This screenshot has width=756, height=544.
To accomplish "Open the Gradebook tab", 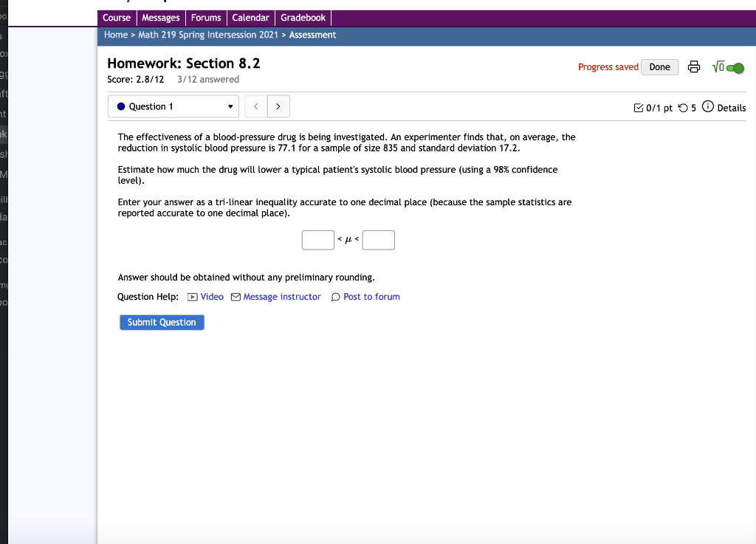I will tap(303, 18).
